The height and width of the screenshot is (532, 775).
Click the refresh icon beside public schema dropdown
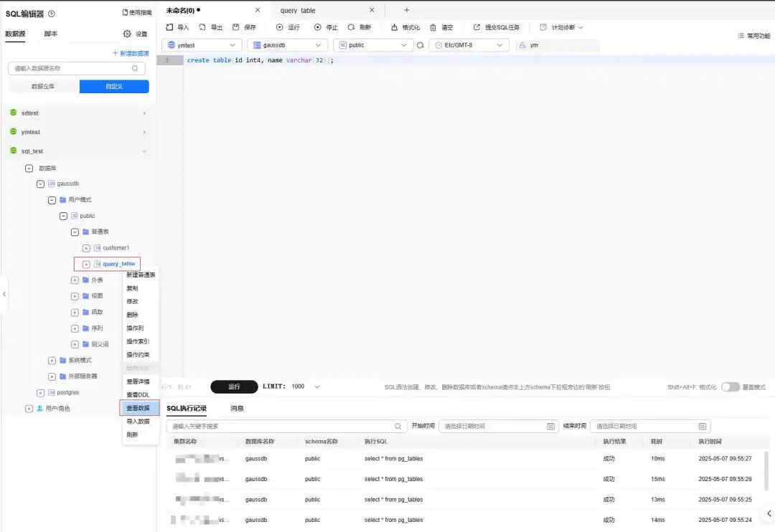coord(420,45)
